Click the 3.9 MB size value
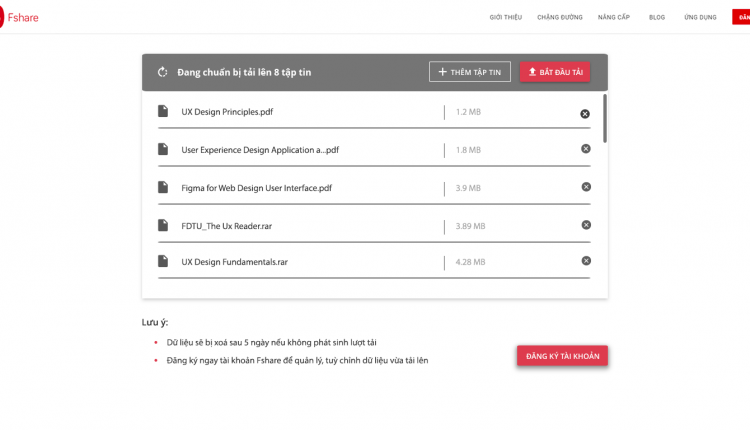 (x=468, y=188)
